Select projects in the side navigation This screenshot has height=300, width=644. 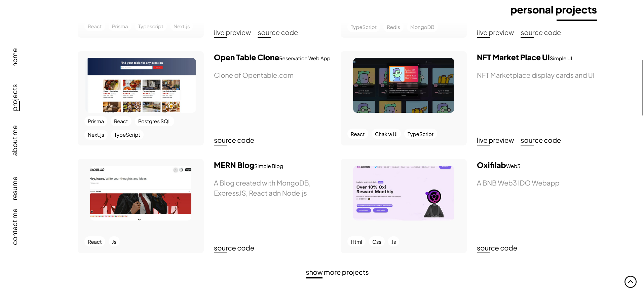(15, 98)
